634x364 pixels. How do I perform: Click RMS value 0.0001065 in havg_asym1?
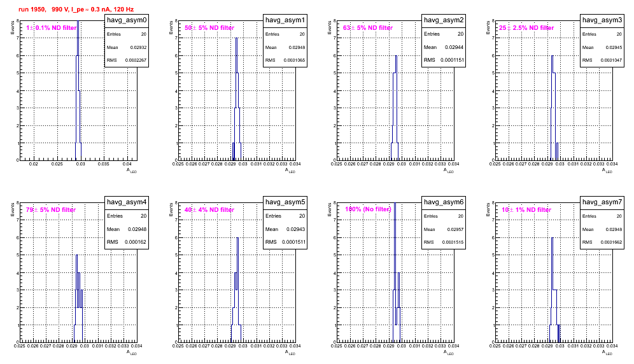294,60
